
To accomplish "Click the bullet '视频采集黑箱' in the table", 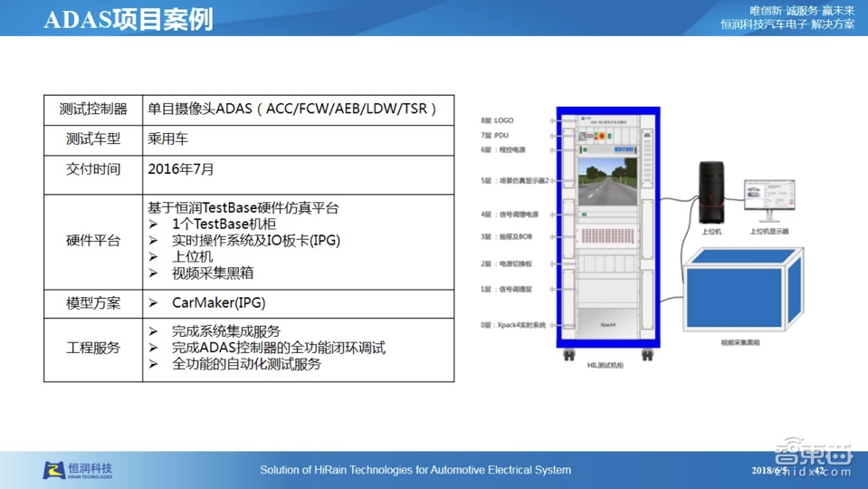I will click(213, 273).
